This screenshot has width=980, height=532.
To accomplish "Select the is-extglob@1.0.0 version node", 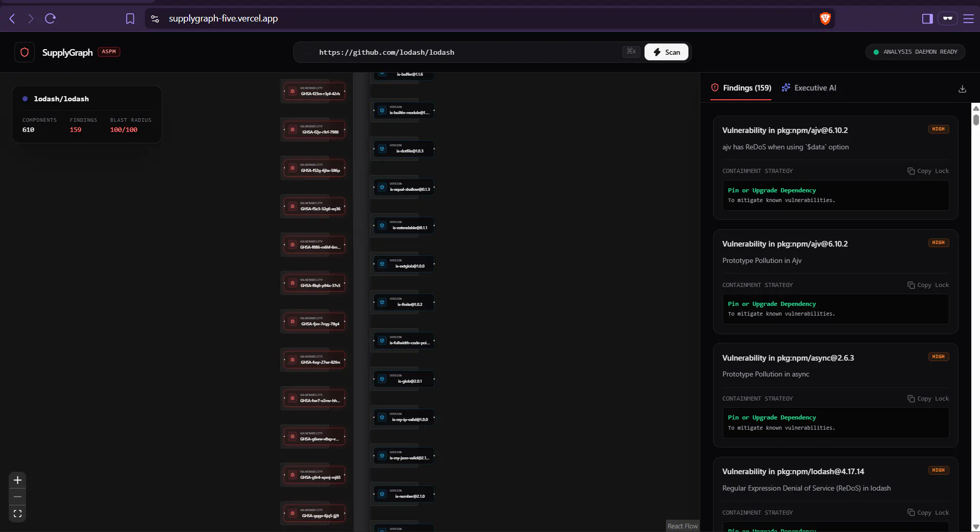I will coord(404,264).
